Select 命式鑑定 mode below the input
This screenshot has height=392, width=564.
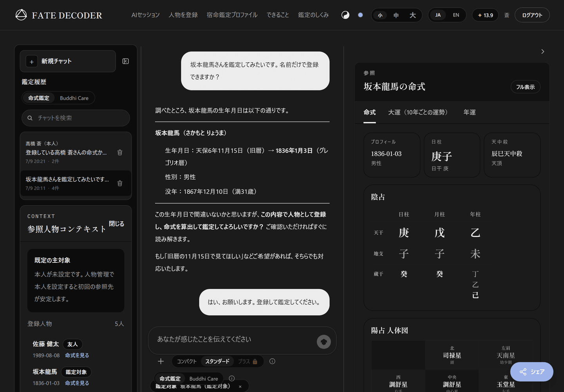tap(170, 378)
